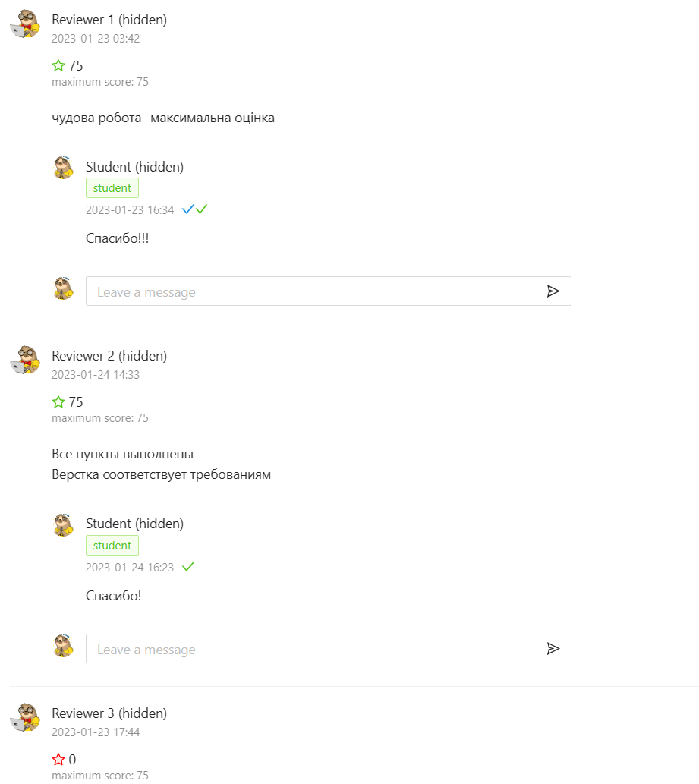Viewport: 699px width, 784px height.
Task: Click the send icon below Reviewer 2's review
Action: tap(554, 648)
